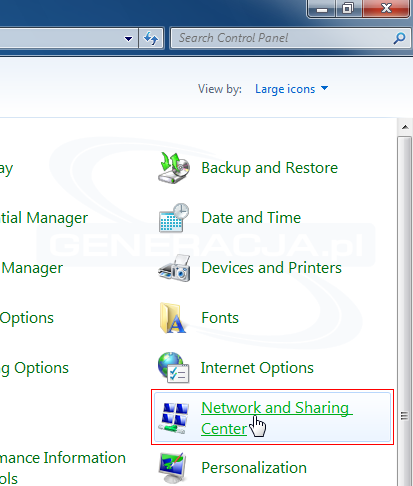The width and height of the screenshot is (413, 486).
Task: Open the Devices and Printers icon
Action: (174, 268)
